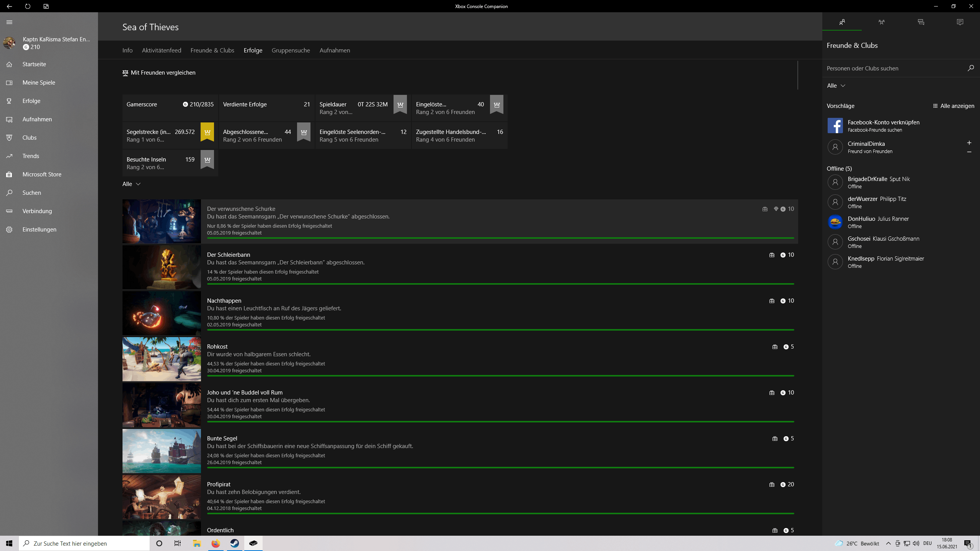Click the crown icon on Spieldauer
980x551 pixels.
pyautogui.click(x=400, y=104)
